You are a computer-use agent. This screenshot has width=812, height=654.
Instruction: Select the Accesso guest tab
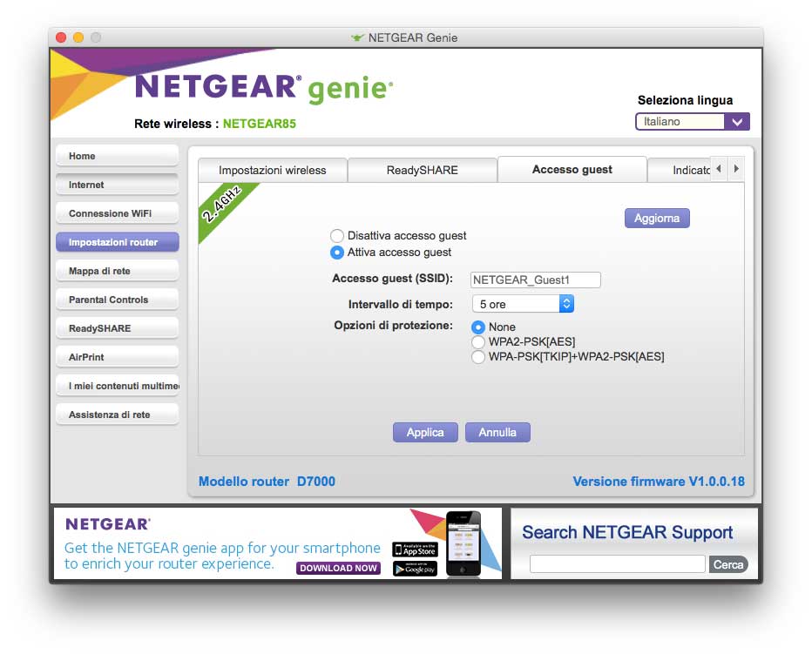point(572,170)
